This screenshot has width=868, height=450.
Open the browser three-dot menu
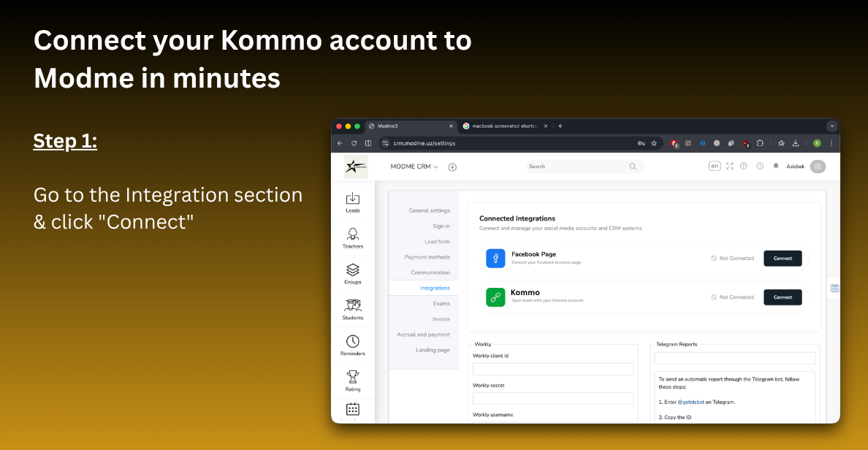[831, 143]
